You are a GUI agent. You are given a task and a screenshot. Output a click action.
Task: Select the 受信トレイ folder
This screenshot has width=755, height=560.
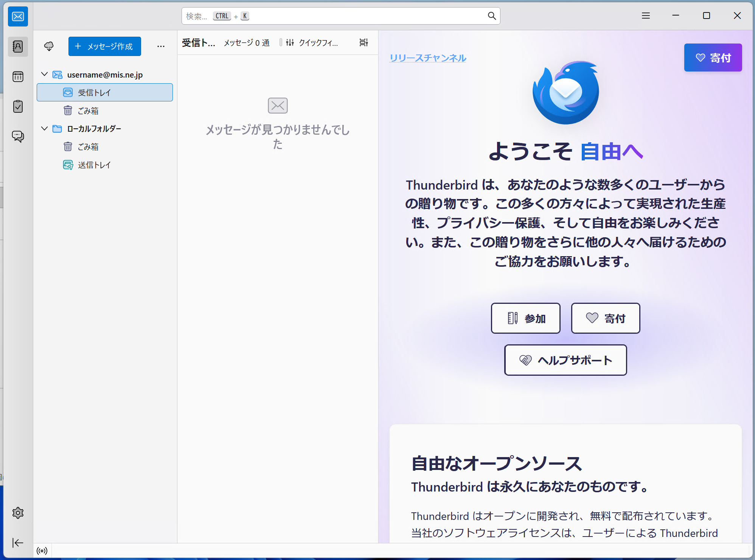tap(94, 93)
